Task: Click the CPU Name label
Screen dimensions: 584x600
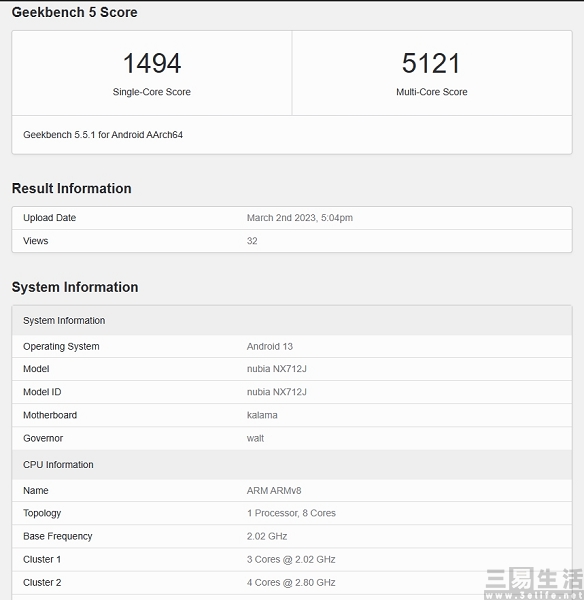Action: point(36,491)
